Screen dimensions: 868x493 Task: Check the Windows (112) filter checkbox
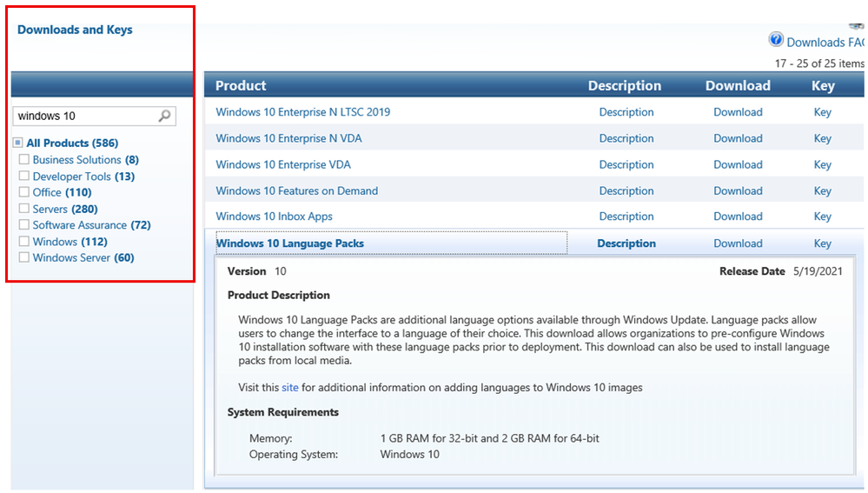coord(23,241)
